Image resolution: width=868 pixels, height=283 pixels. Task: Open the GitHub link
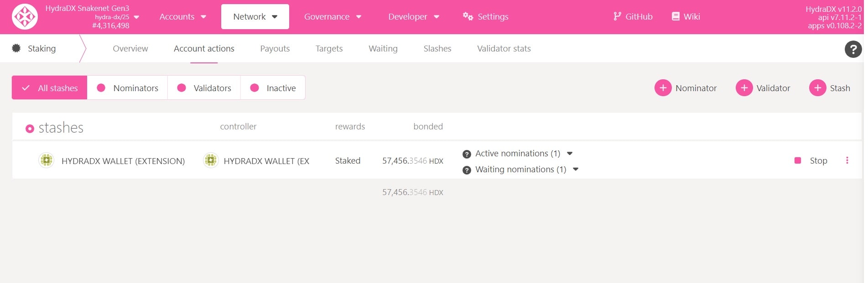pos(633,17)
